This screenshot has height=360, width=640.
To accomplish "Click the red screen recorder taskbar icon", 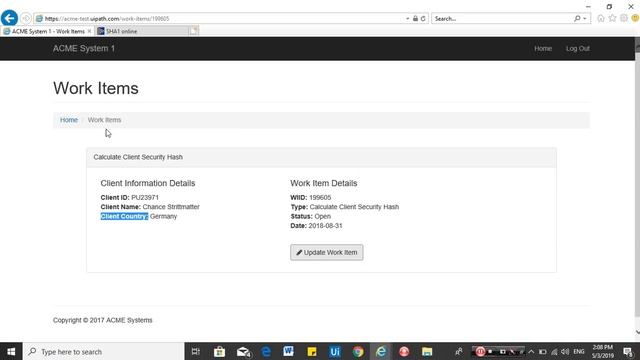I will [404, 351].
